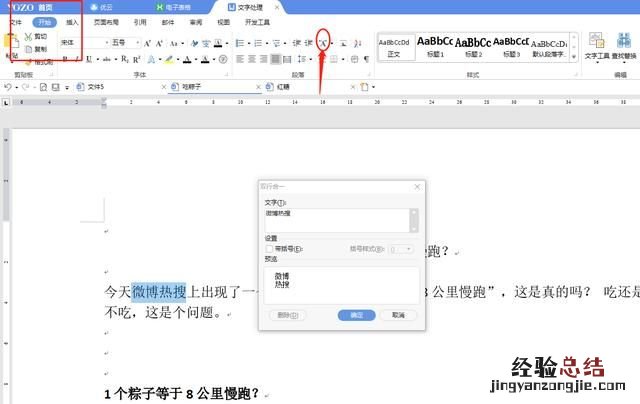Click the confirm (确定) button in dialog
The width and height of the screenshot is (640, 404).
[357, 315]
